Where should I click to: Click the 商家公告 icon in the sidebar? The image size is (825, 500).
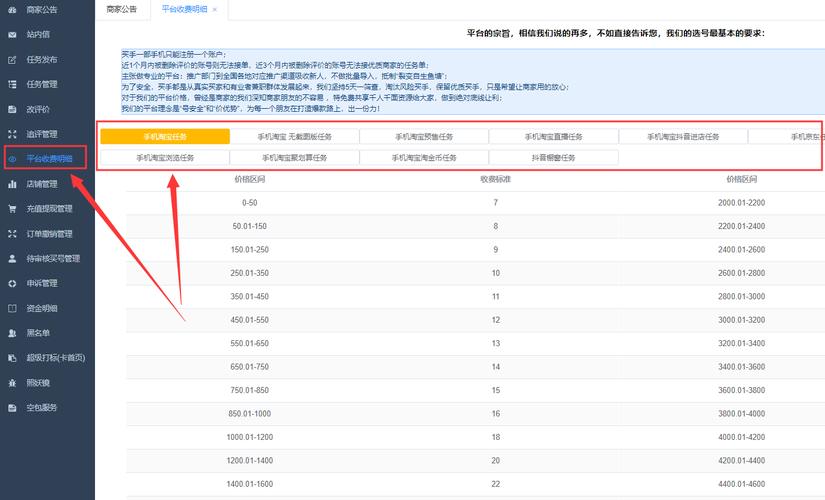coord(12,9)
